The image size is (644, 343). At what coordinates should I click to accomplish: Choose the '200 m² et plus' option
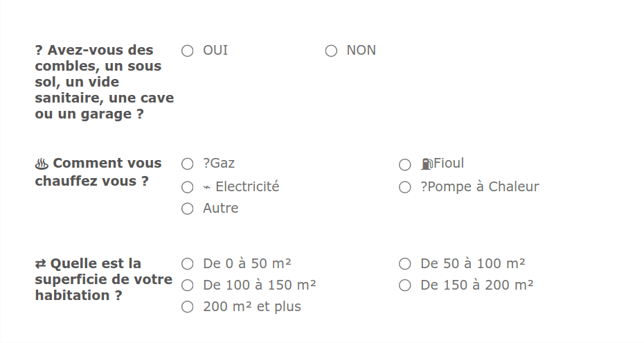point(187,307)
